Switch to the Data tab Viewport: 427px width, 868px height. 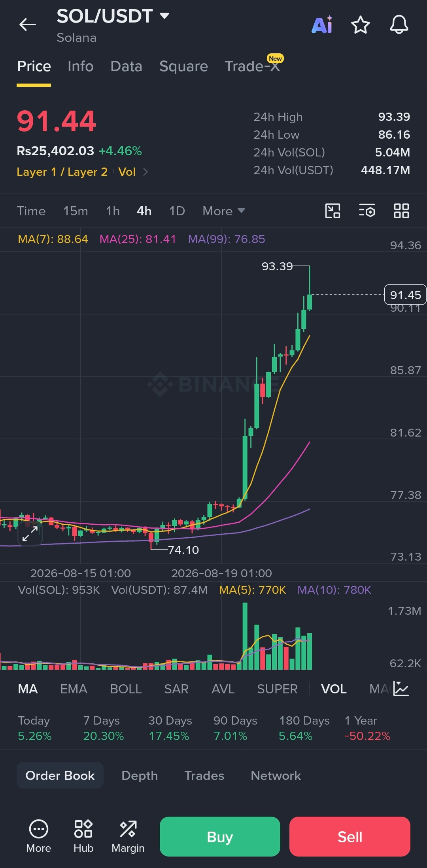tap(127, 66)
